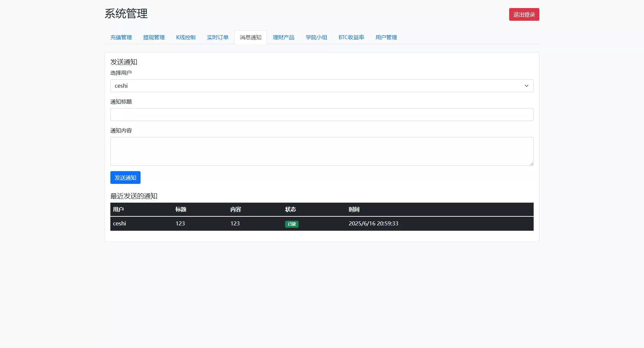The image size is (644, 348).
Task: Switch to the 学院小组 tab
Action: pos(316,37)
